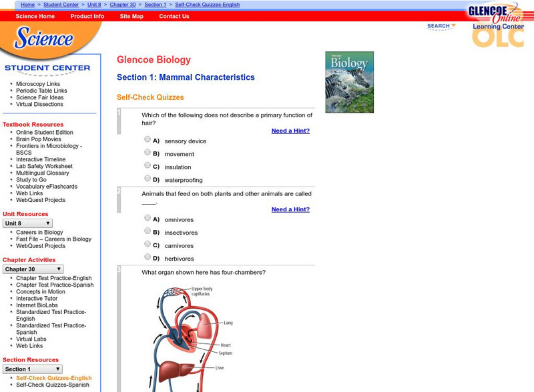Open Self-Check Quizzes-Spanish in sidebar
The height and width of the screenshot is (392, 534).
coord(53,385)
